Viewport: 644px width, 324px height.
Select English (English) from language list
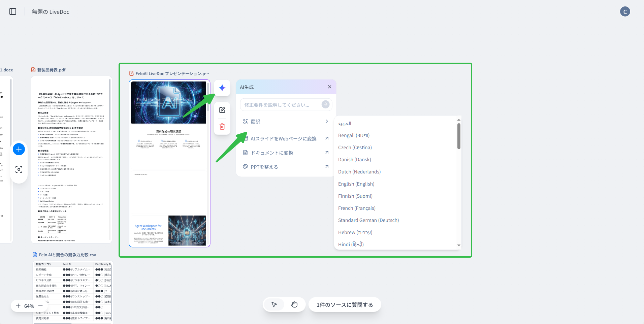[x=356, y=184]
